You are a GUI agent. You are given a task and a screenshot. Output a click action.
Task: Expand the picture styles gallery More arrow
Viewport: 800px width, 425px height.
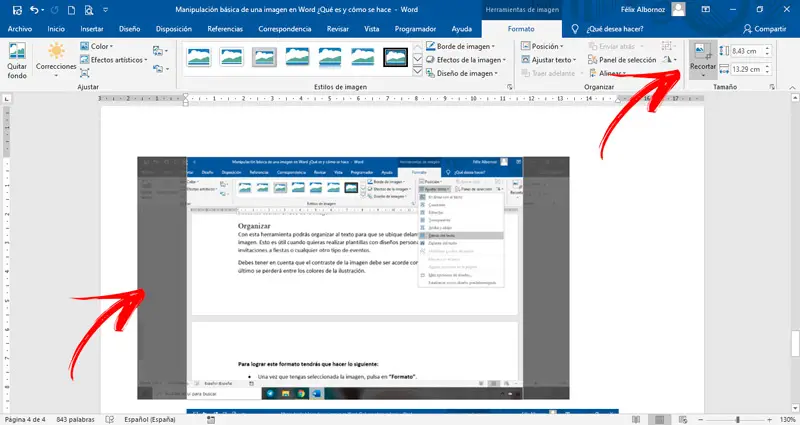click(x=417, y=71)
